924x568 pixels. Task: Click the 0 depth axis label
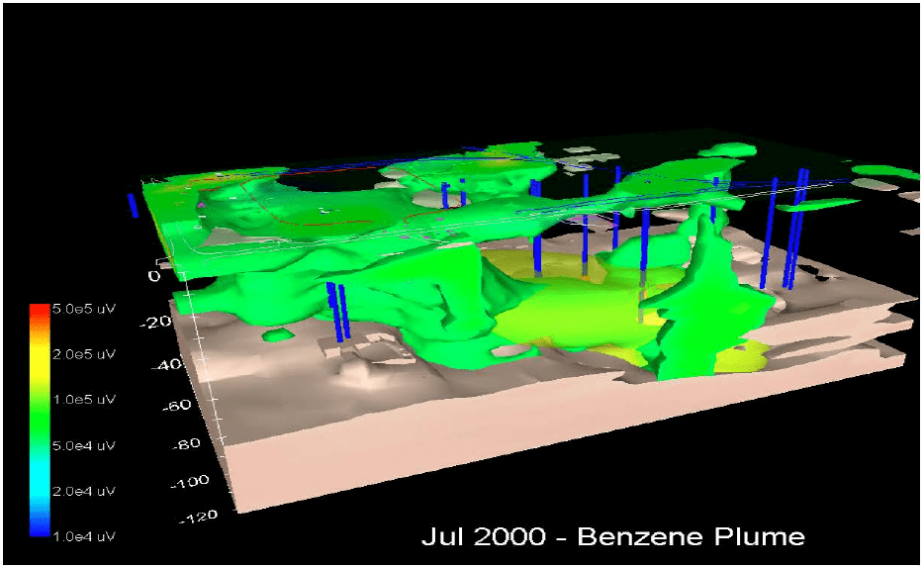[153, 276]
